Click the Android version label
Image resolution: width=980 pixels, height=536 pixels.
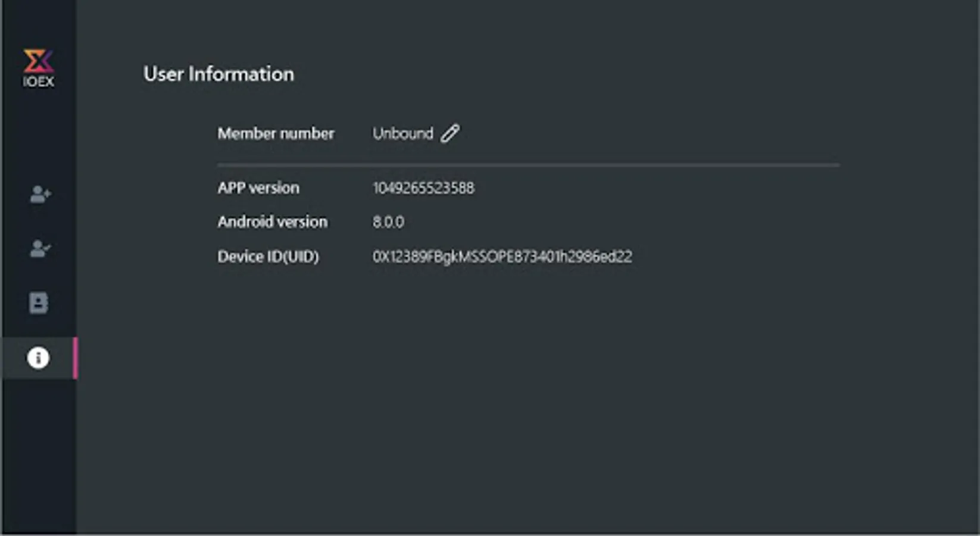[x=272, y=222]
